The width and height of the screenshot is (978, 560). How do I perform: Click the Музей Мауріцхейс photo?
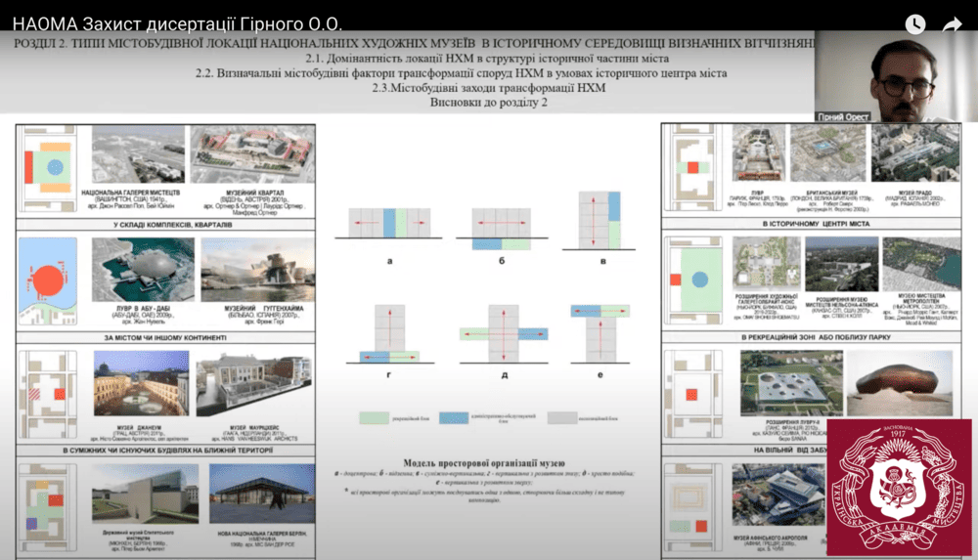[x=255, y=384]
